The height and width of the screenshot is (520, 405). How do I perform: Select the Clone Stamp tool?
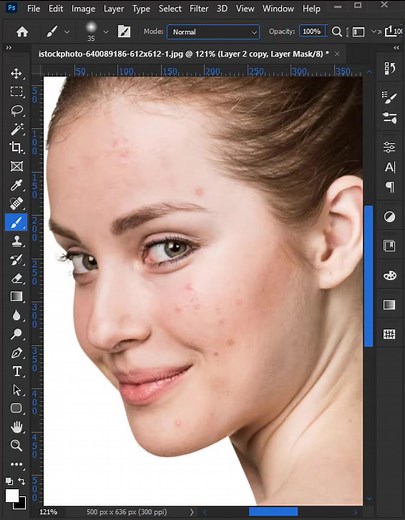click(x=16, y=241)
